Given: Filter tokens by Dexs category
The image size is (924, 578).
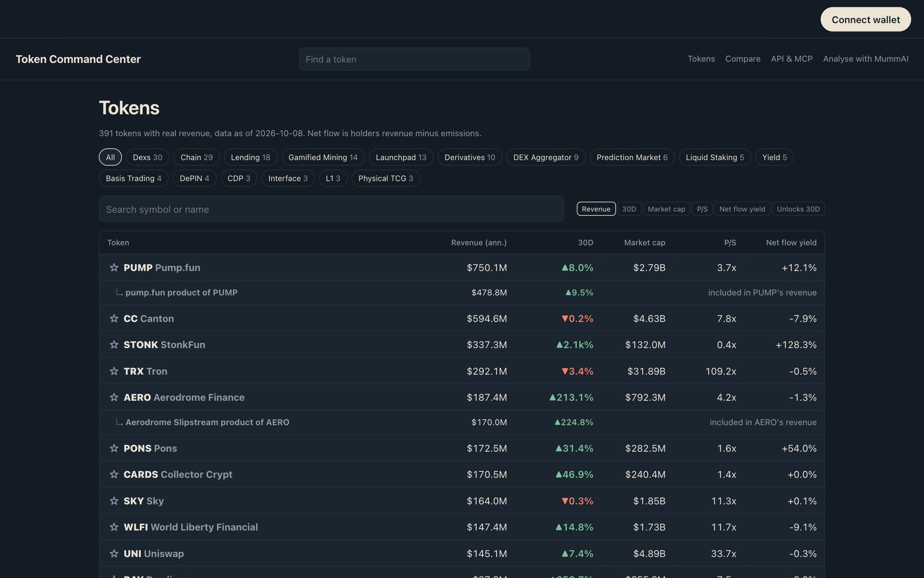Looking at the screenshot, I should pos(148,157).
